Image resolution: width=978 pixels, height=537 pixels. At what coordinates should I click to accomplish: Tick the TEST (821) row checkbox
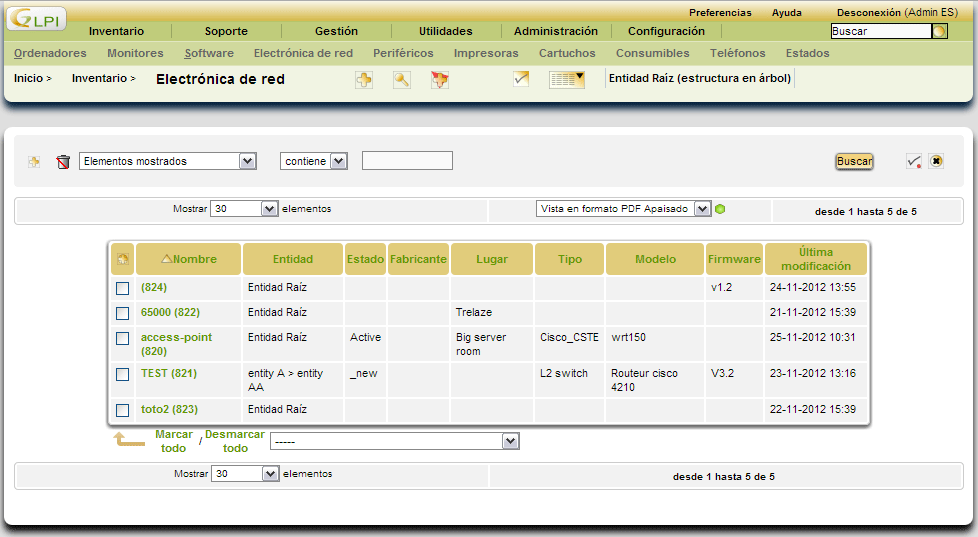point(123,374)
